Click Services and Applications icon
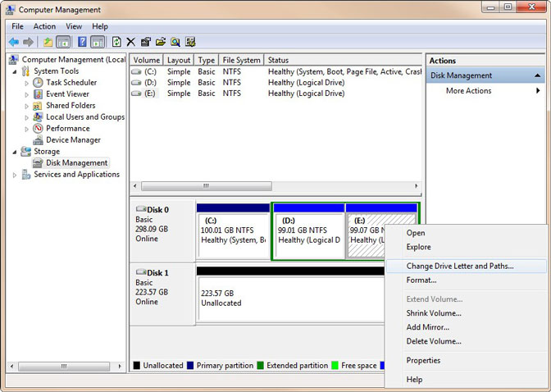This screenshot has width=551, height=392. tap(25, 175)
